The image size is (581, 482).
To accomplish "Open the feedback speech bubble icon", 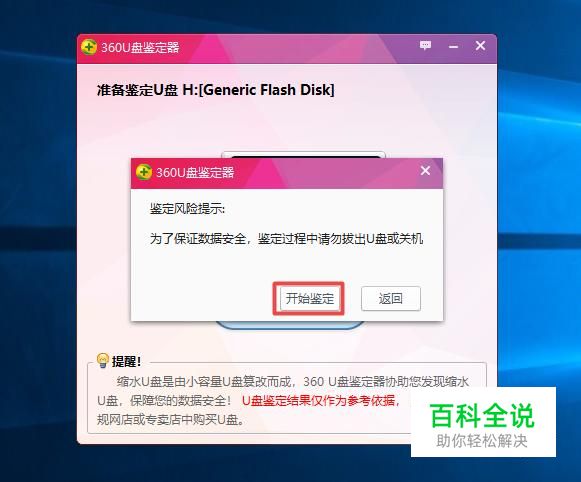I will [425, 46].
